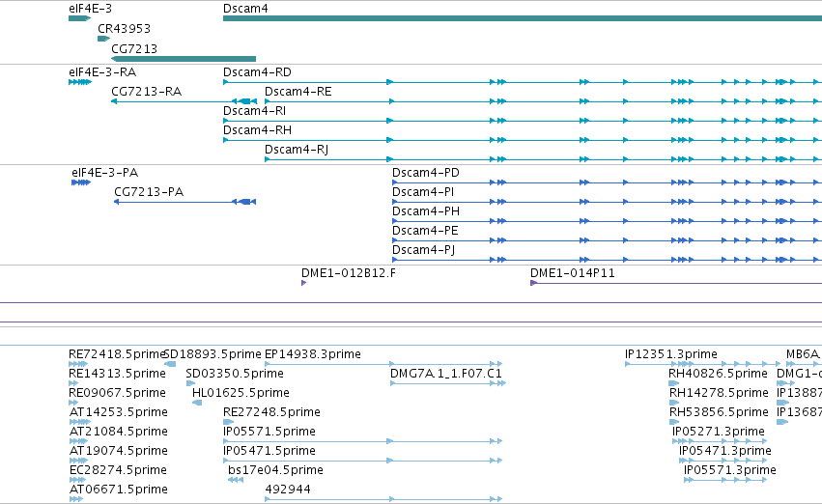The image size is (822, 504).
Task: Select the IP12351.3prime EST label
Action: pyautogui.click(x=671, y=354)
